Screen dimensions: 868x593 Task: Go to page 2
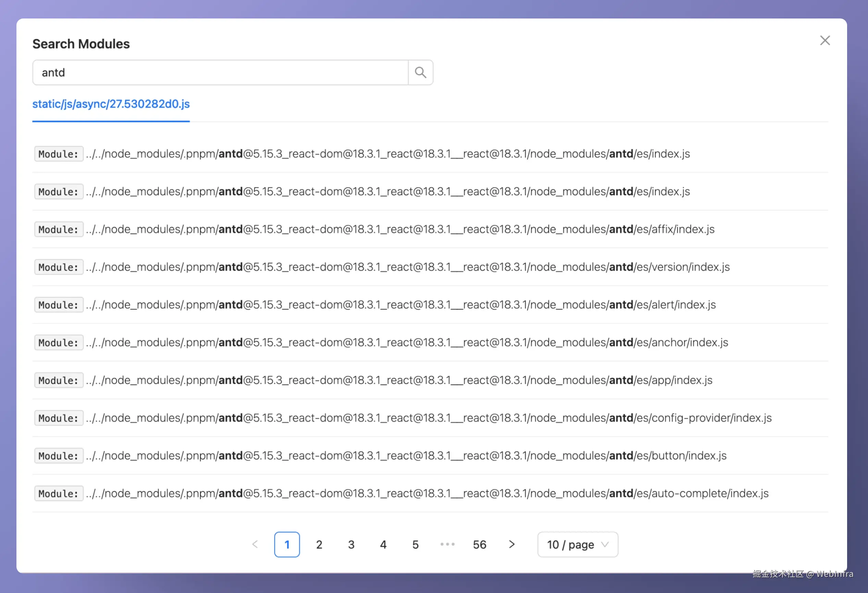pos(319,544)
